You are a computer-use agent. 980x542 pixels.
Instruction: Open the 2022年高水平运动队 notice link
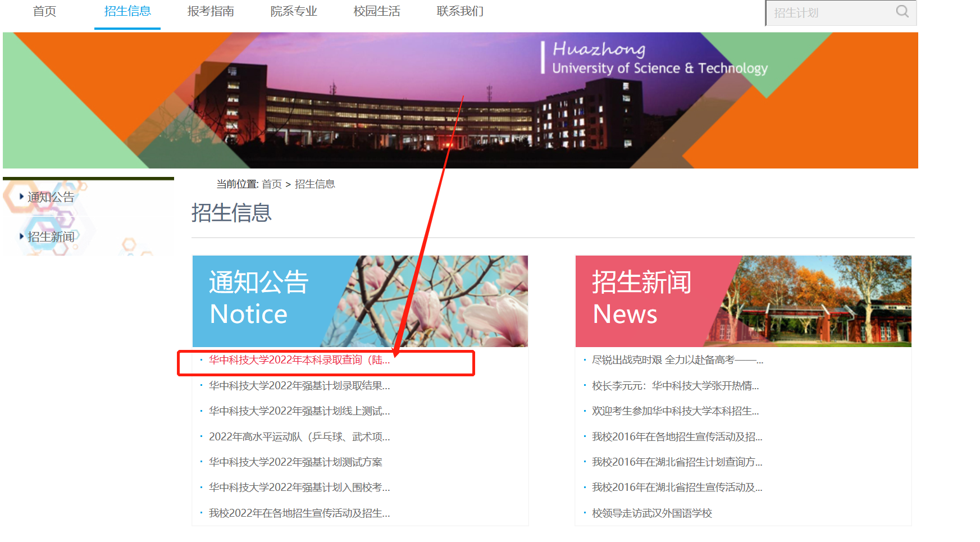pos(299,437)
